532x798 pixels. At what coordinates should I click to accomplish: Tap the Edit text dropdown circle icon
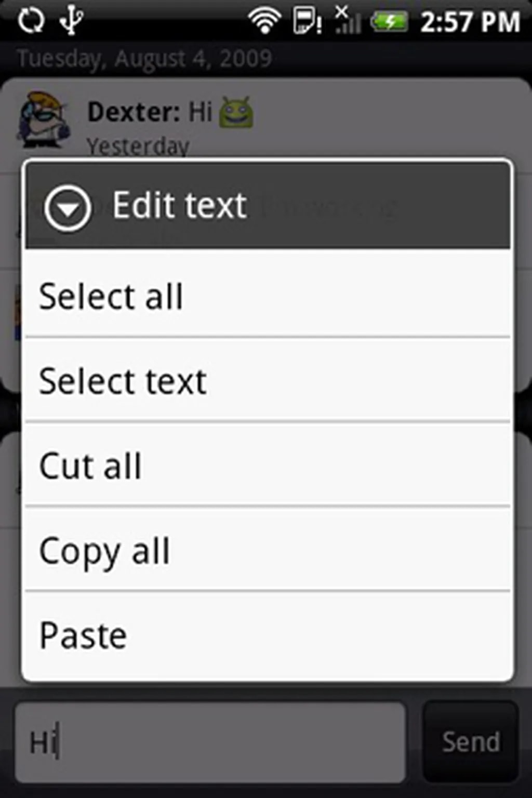point(68,207)
